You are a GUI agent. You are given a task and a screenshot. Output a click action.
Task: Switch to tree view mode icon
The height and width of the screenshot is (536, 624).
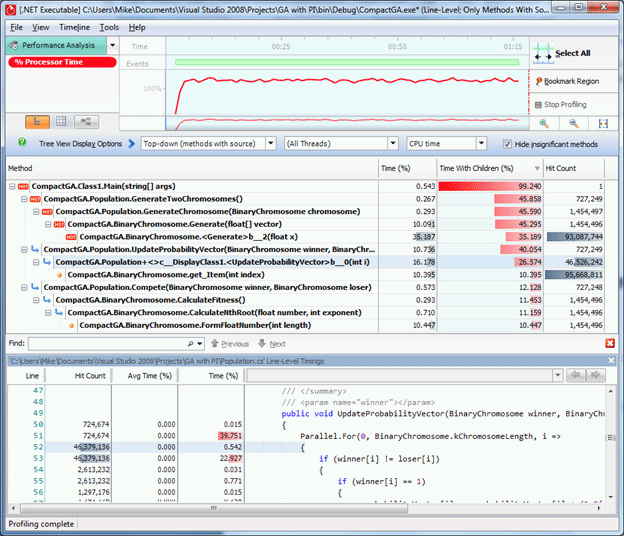tap(35, 122)
